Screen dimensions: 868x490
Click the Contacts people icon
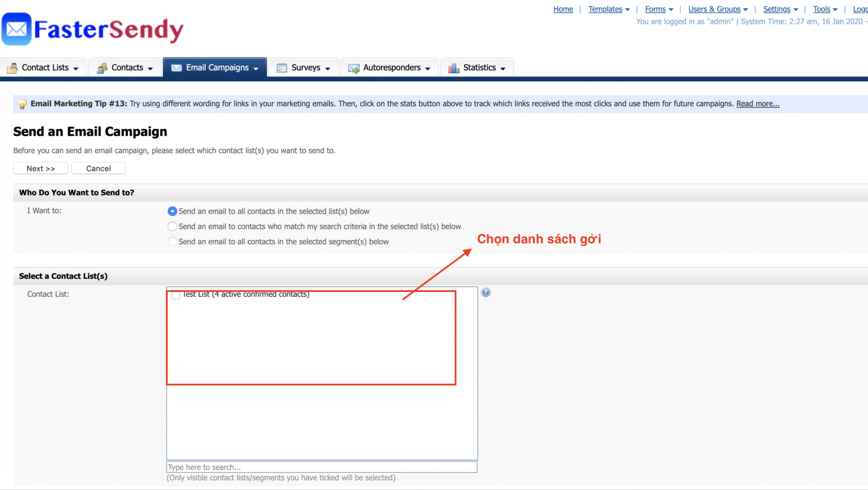tap(102, 68)
